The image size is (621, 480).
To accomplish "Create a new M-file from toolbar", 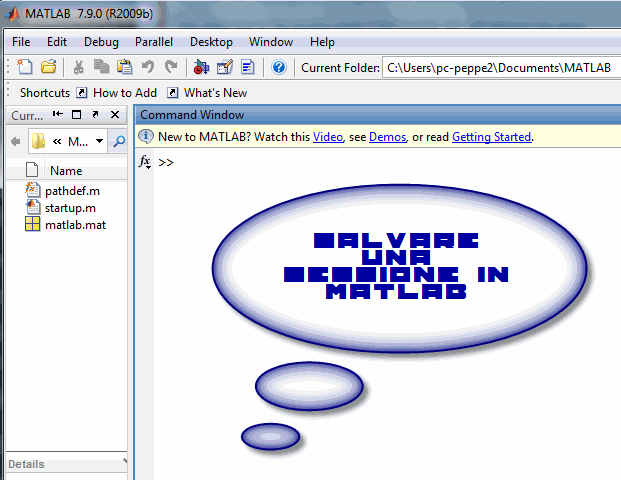I will point(25,67).
